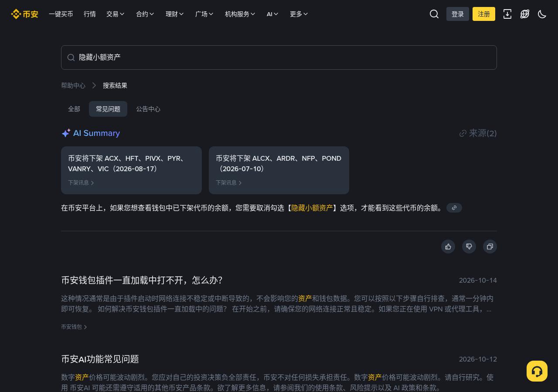Click the 登录 button
Viewport: 558px width, 392px height.
[x=458, y=14]
